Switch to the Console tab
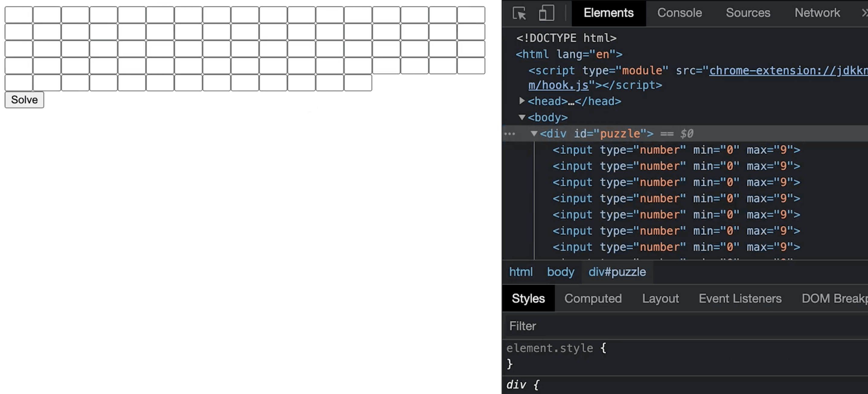Viewport: 868px width, 394px height. [679, 13]
